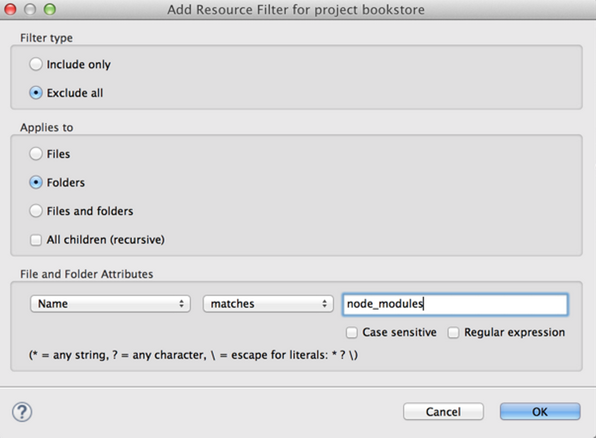
Task: Open the help question mark icon
Action: 22,412
